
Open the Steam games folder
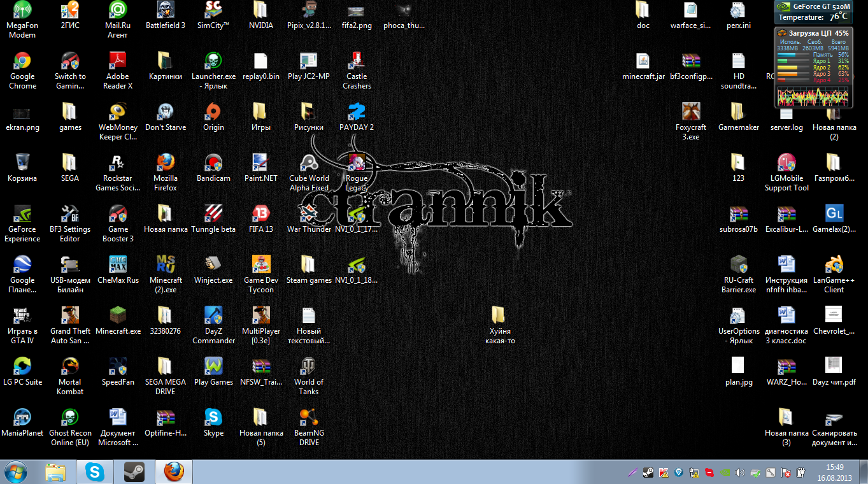309,270
